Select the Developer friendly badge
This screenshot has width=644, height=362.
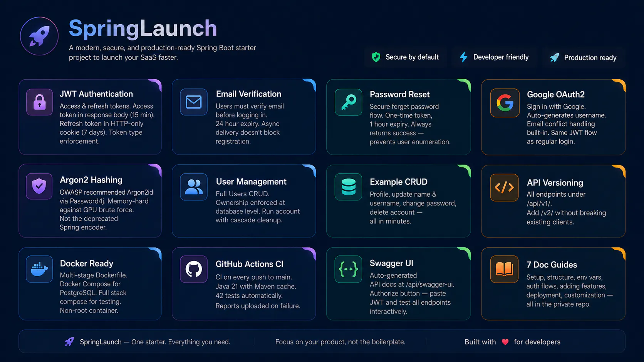coord(495,57)
